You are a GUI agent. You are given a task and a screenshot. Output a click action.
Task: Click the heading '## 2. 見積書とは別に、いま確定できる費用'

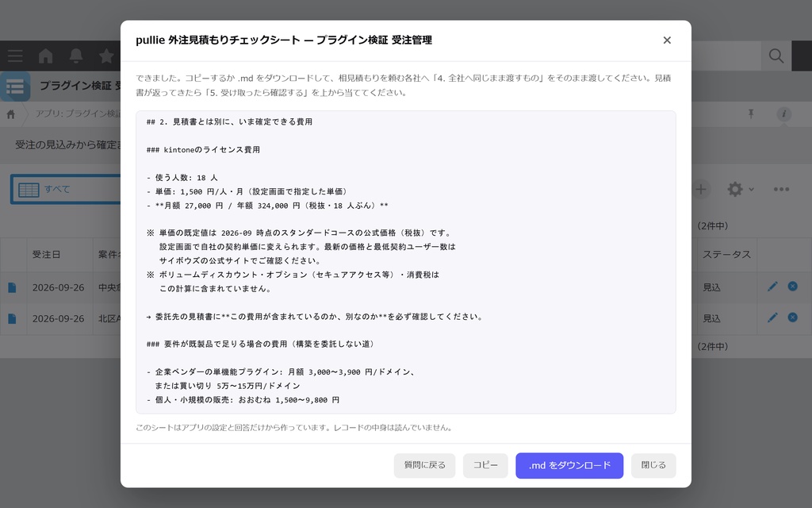229,121
